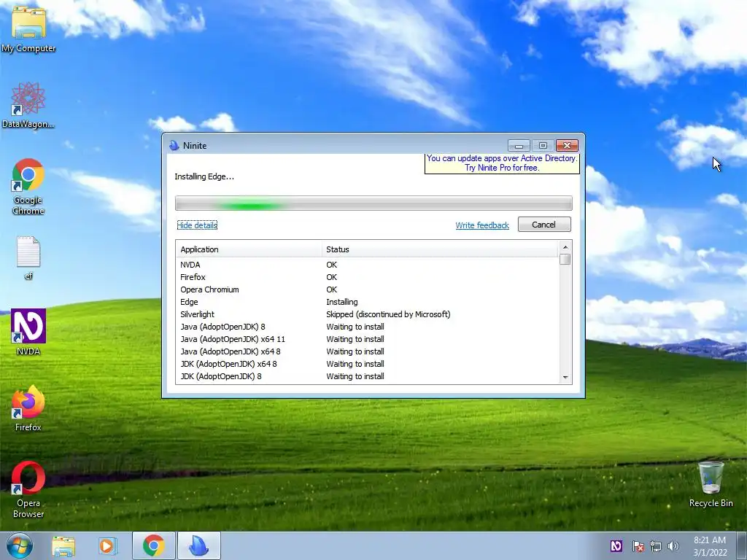
Task: Switch to Chrome in the taskbar
Action: point(153,545)
